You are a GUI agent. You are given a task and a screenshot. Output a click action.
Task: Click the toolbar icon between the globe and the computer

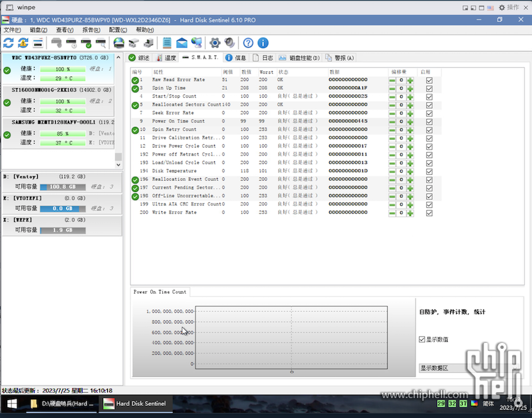(x=134, y=43)
